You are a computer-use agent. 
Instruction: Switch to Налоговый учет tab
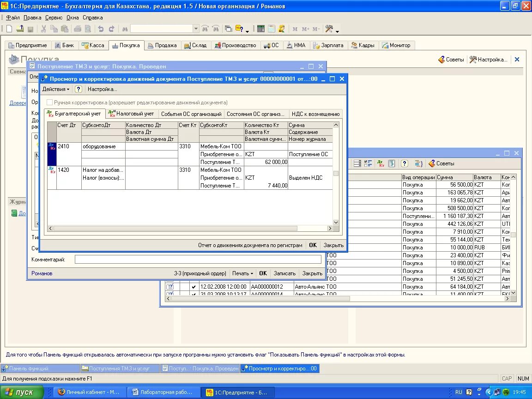pyautogui.click(x=131, y=114)
